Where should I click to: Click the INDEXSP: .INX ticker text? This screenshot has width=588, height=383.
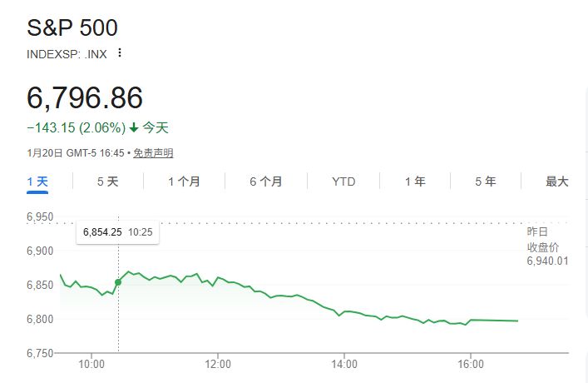(x=67, y=53)
